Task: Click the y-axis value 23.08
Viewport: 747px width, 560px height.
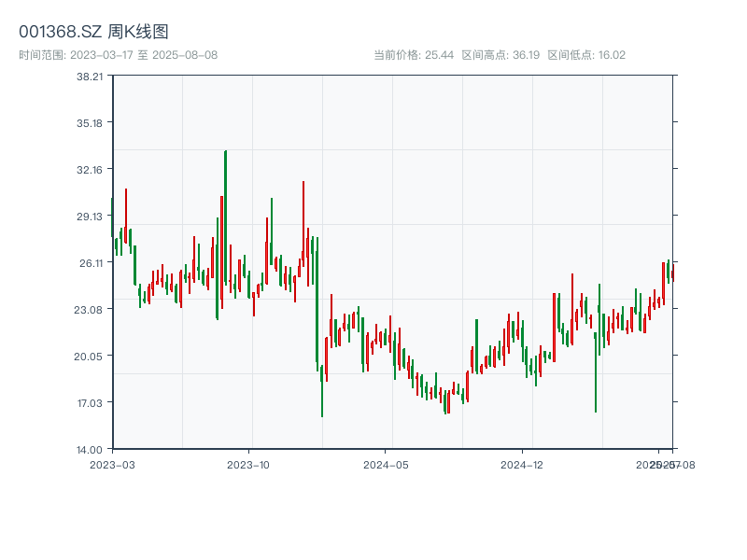Action: pos(88,310)
